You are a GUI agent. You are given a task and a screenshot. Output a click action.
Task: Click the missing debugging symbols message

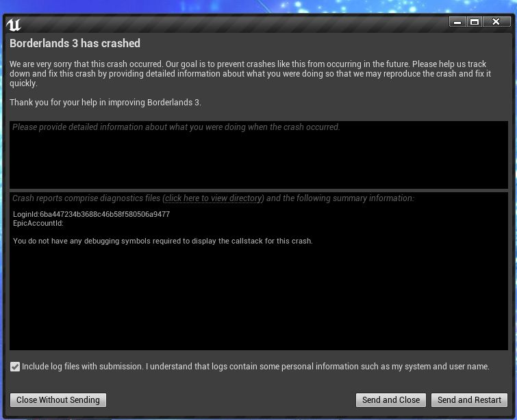tap(162, 241)
